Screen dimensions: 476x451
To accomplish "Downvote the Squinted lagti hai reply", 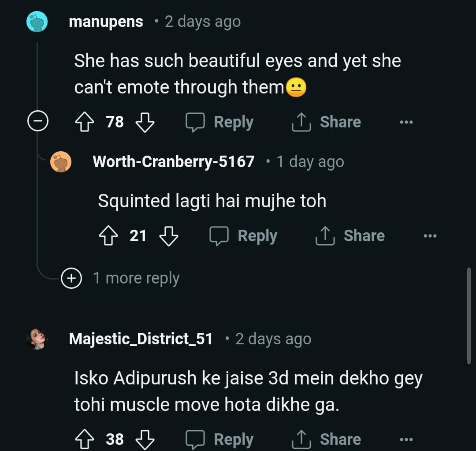I will click(168, 236).
